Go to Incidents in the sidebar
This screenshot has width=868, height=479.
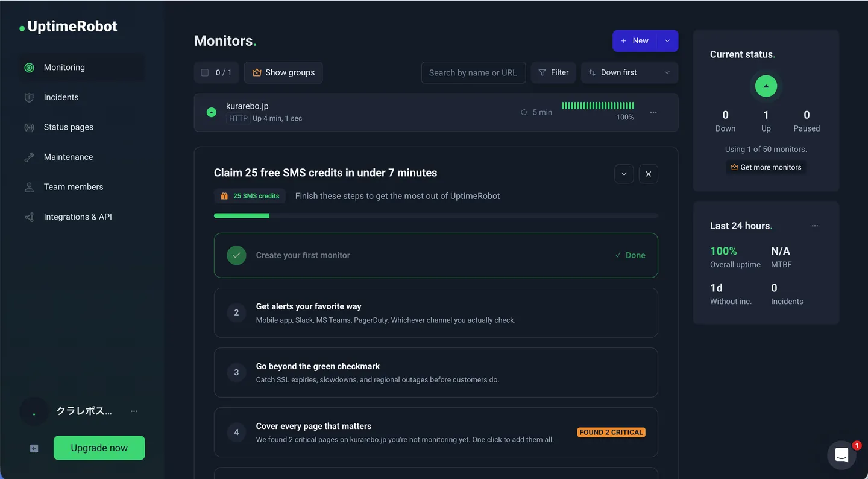click(81, 97)
